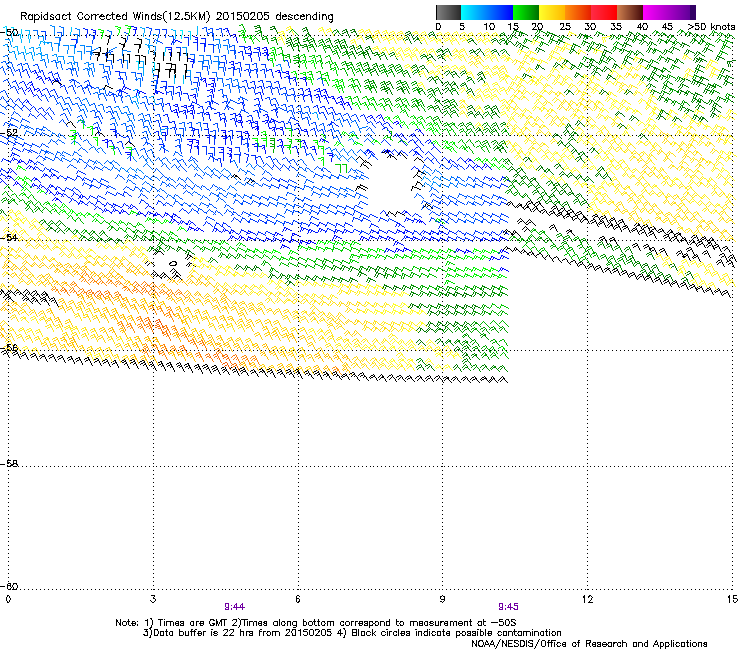Click the -50 latitude axis label

click(x=9, y=33)
